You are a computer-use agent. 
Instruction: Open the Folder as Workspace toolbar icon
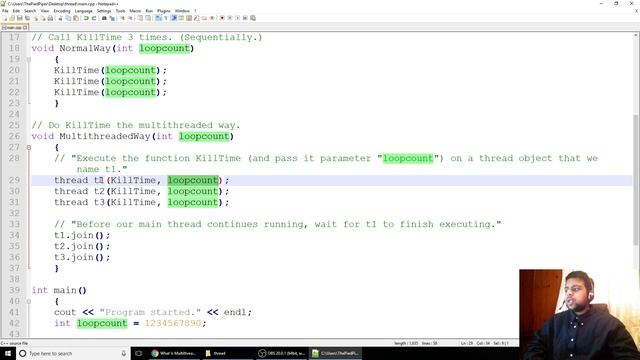(x=204, y=18)
